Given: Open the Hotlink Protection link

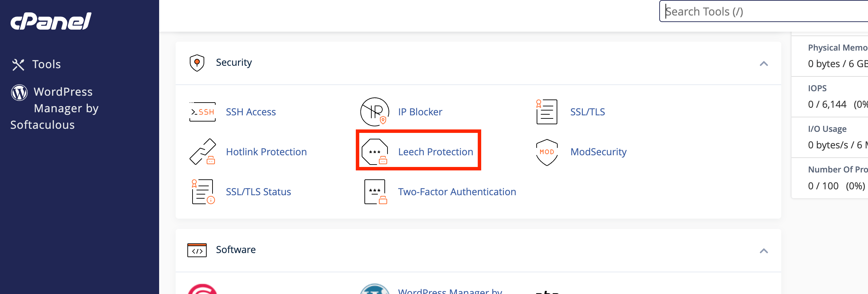Looking at the screenshot, I should (266, 152).
